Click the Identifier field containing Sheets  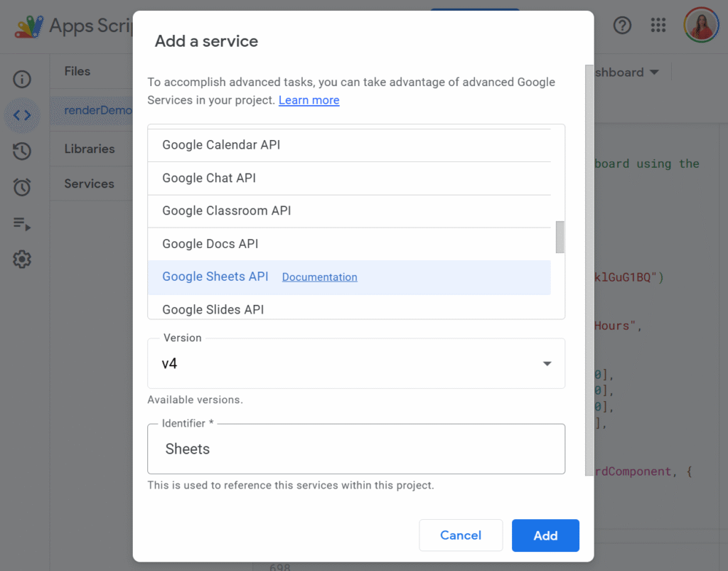355,449
